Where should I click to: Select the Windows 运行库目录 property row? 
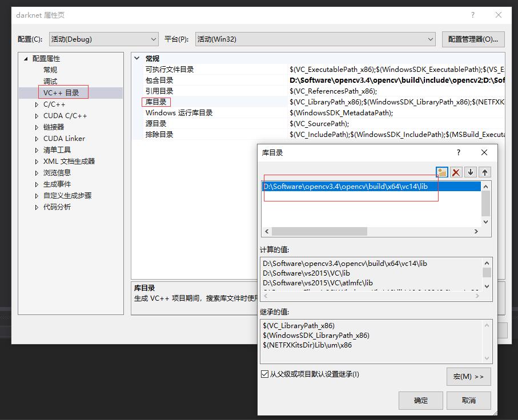coord(179,112)
